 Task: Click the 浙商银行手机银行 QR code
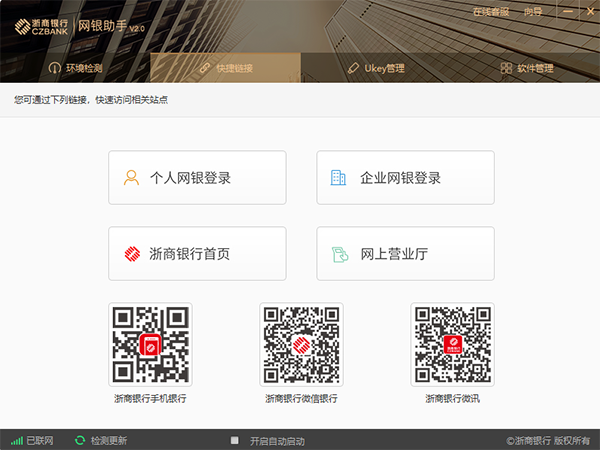pyautogui.click(x=150, y=344)
